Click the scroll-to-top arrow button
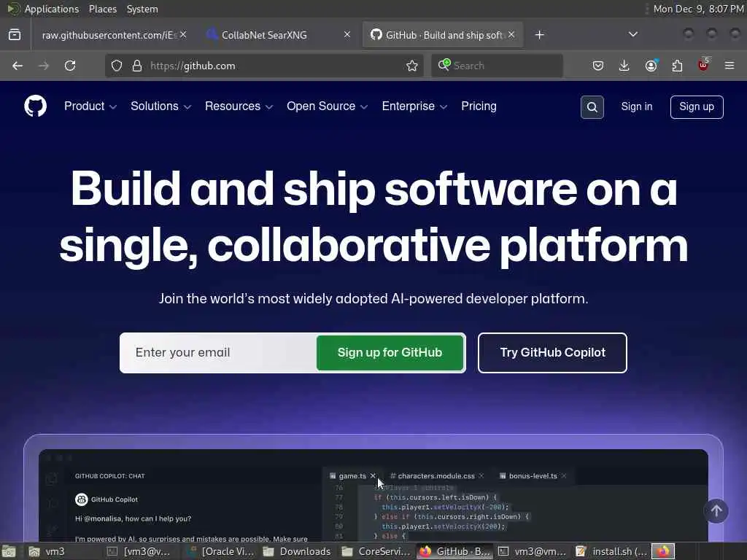Screen dimensions: 747x560 [x=716, y=511]
